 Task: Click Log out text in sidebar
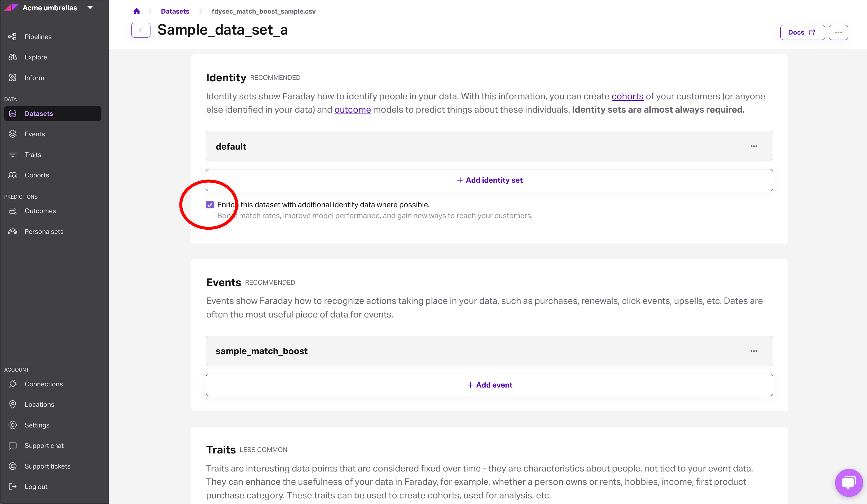pyautogui.click(x=36, y=487)
